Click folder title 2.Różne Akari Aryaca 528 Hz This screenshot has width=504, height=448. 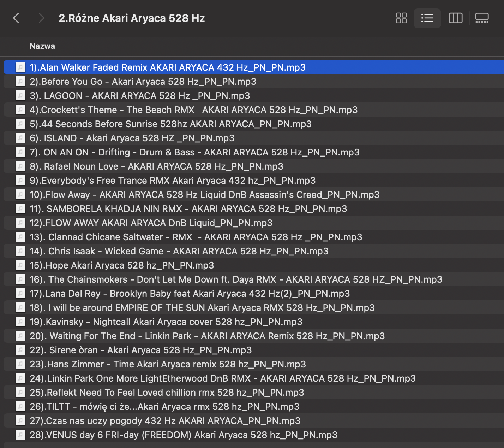click(132, 18)
